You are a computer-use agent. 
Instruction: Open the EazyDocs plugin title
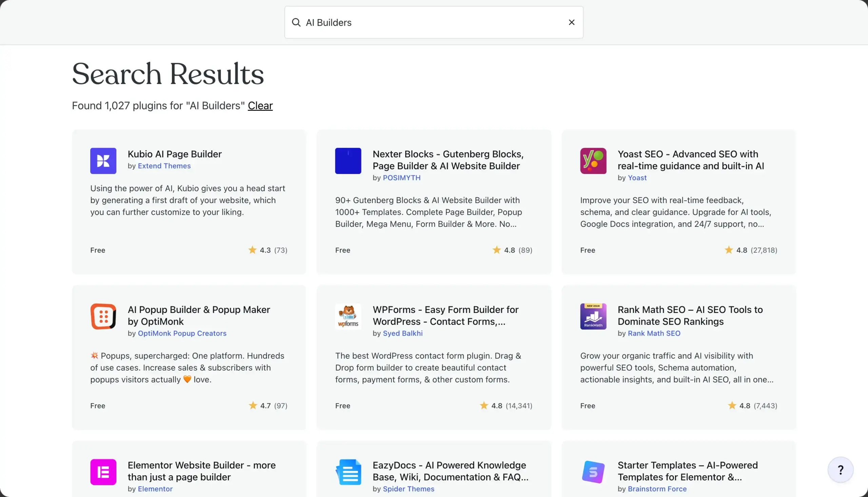[450, 471]
